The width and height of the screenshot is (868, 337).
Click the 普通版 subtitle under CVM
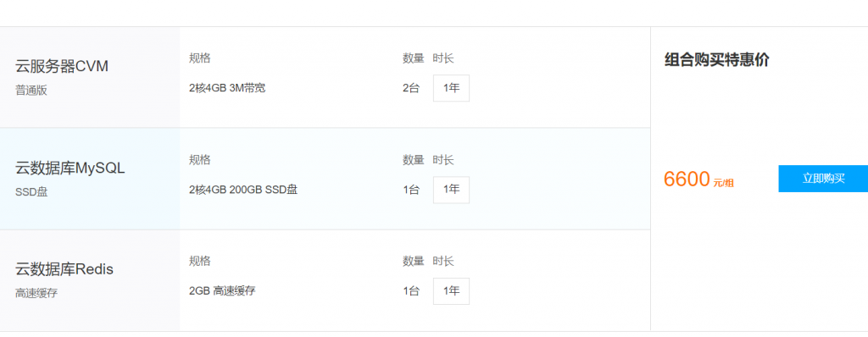pos(31,91)
